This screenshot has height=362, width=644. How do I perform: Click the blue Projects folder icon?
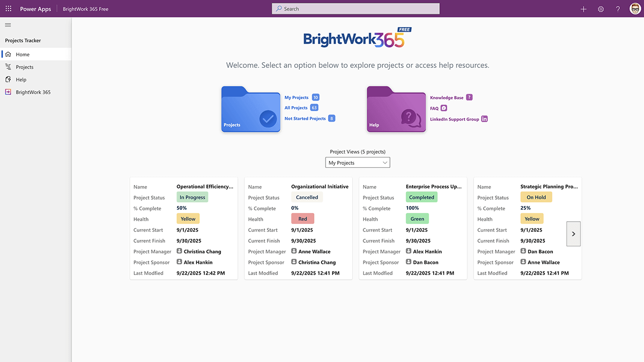[x=251, y=109]
